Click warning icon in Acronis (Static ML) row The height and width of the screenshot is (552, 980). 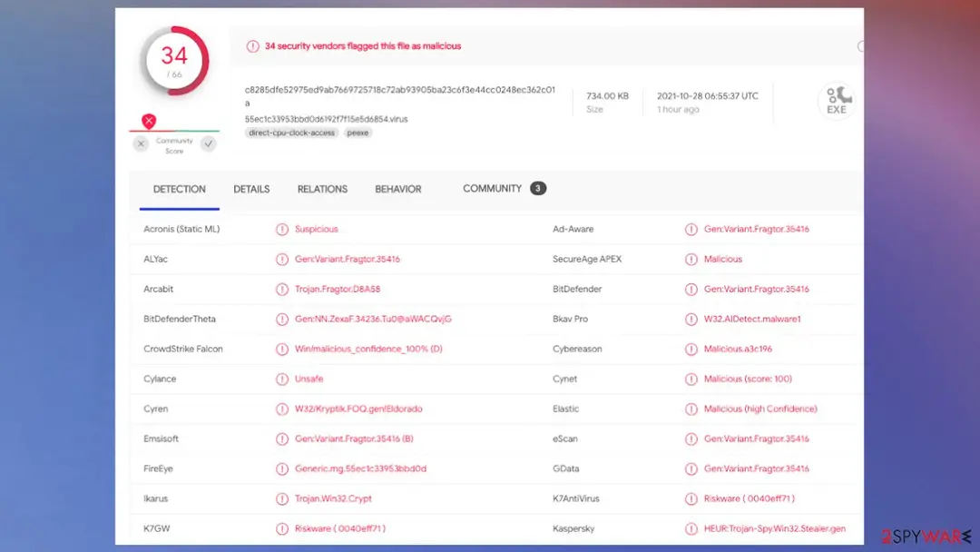[282, 230]
